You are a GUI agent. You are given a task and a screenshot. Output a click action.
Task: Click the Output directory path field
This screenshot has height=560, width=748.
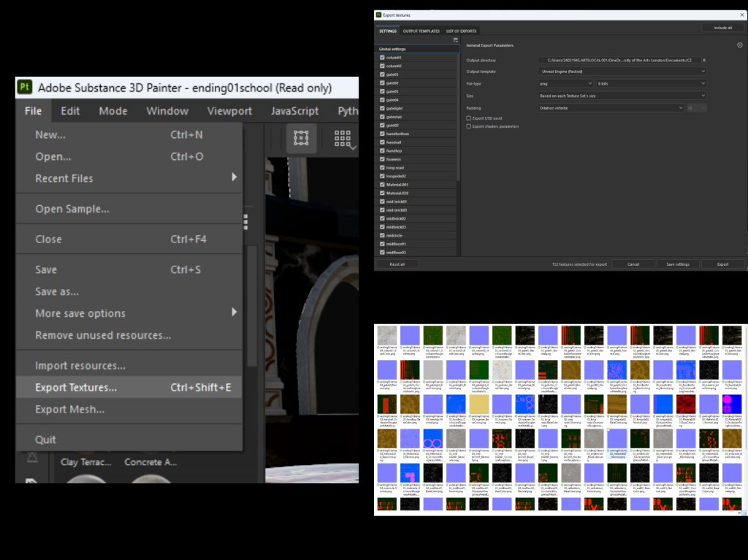[x=618, y=60]
